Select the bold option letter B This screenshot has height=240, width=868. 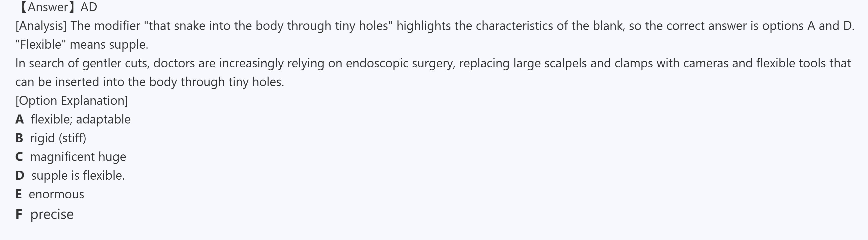tap(19, 138)
